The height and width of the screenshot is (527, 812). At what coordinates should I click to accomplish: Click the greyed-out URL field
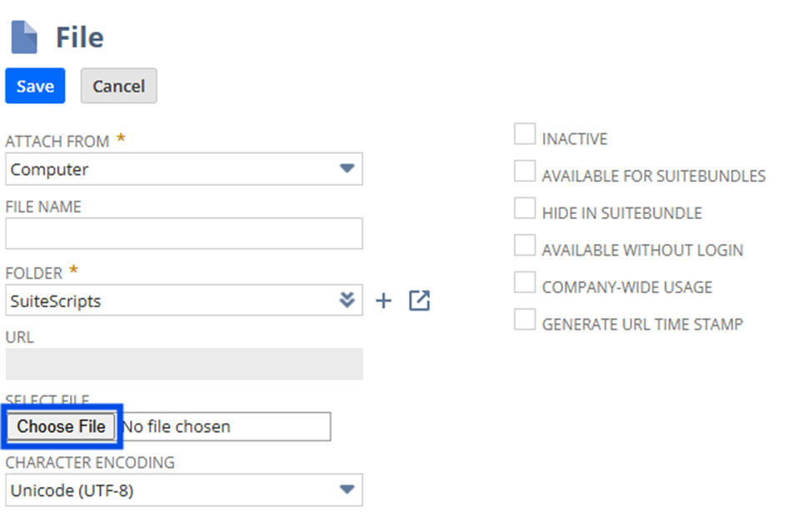click(x=184, y=364)
